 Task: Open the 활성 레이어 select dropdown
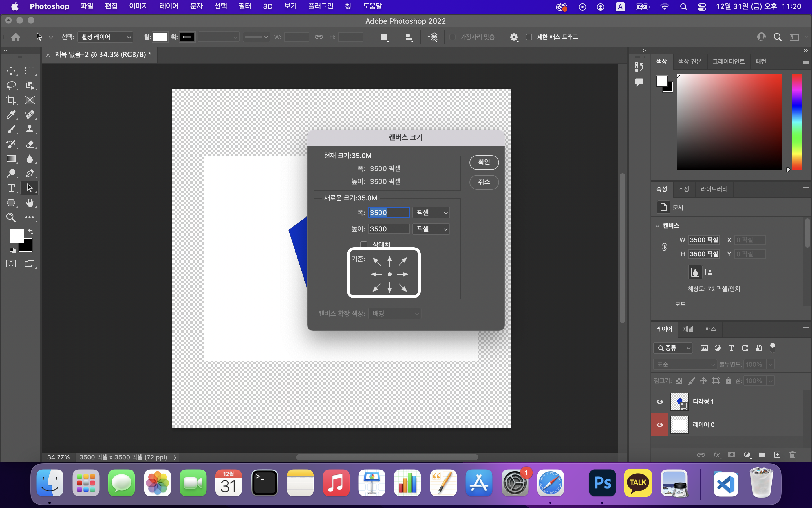(105, 37)
